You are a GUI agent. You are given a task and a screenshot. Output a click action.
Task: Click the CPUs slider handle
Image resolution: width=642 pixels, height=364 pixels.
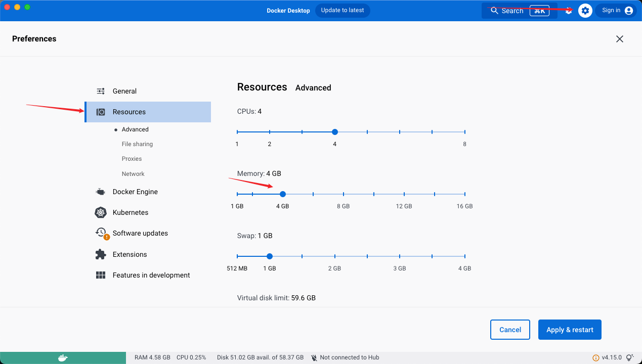click(x=334, y=132)
